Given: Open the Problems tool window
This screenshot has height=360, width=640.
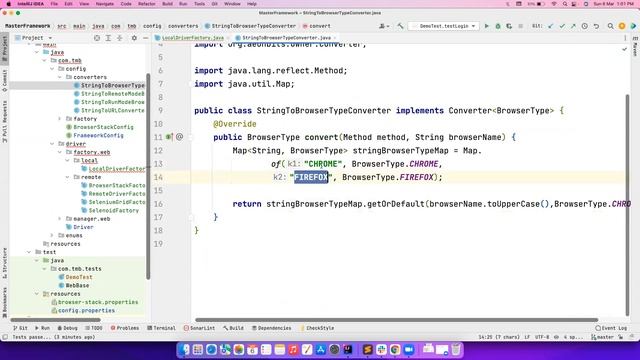Looking at the screenshot, I should pyautogui.click(x=124, y=328).
